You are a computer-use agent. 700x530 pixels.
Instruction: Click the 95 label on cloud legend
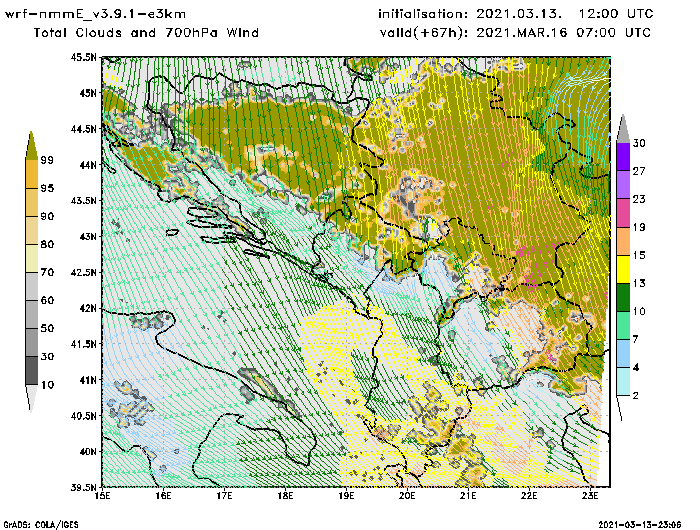click(47, 188)
